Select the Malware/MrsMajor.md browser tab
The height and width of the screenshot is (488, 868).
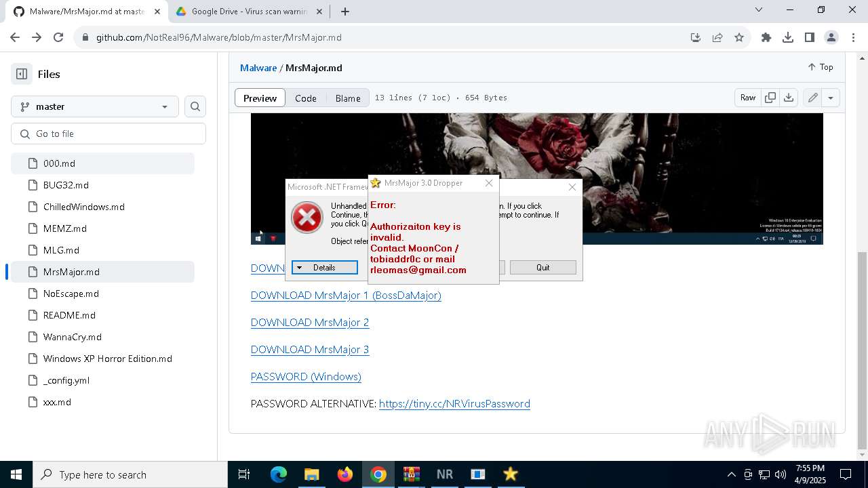(87, 12)
